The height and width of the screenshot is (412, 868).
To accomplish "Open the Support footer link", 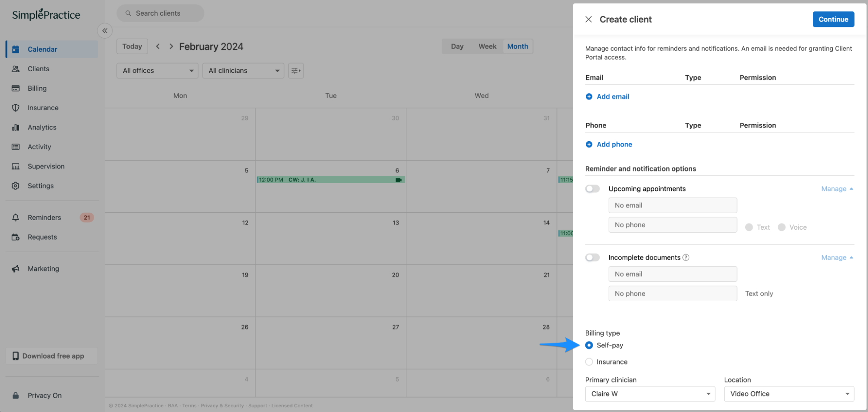I will (x=257, y=405).
